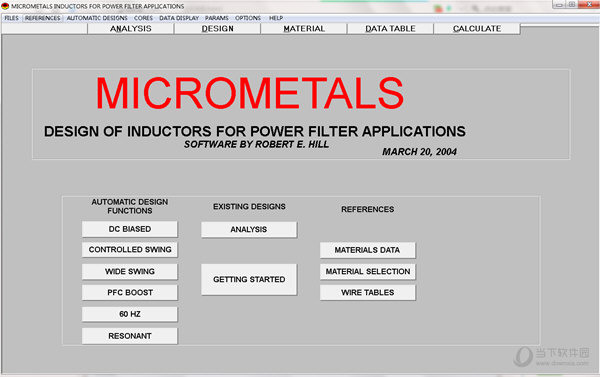Viewport: 600px width, 377px height.
Task: Open the GETTING STARTED guide
Action: [x=249, y=279]
